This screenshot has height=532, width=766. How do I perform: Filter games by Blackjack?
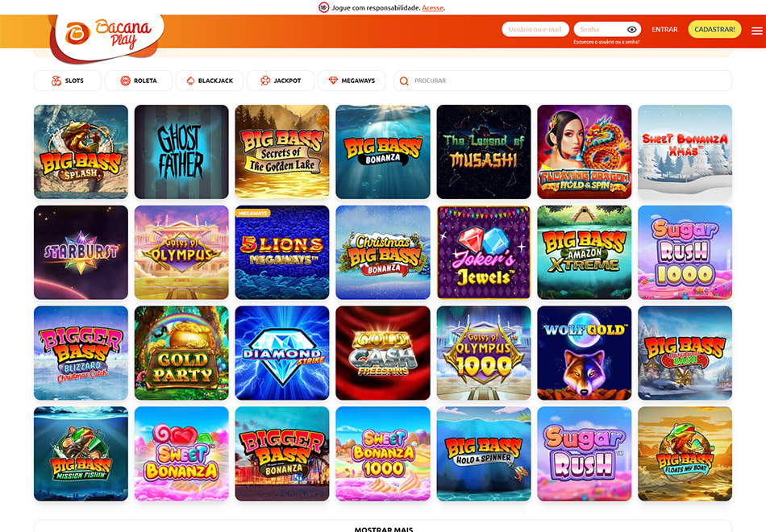point(210,81)
